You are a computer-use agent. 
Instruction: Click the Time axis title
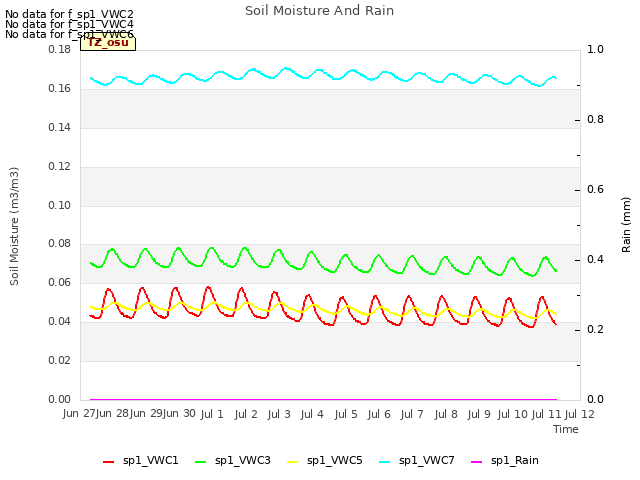(566, 429)
